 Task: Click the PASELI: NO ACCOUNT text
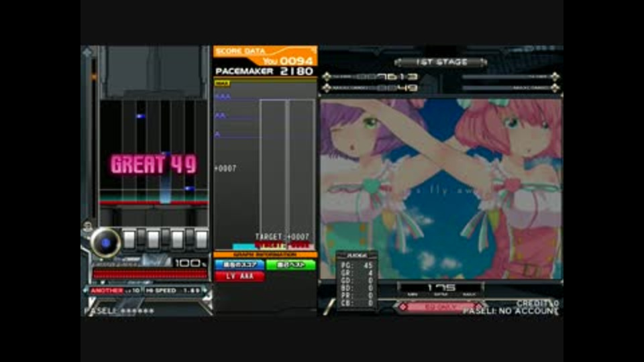coord(511,312)
